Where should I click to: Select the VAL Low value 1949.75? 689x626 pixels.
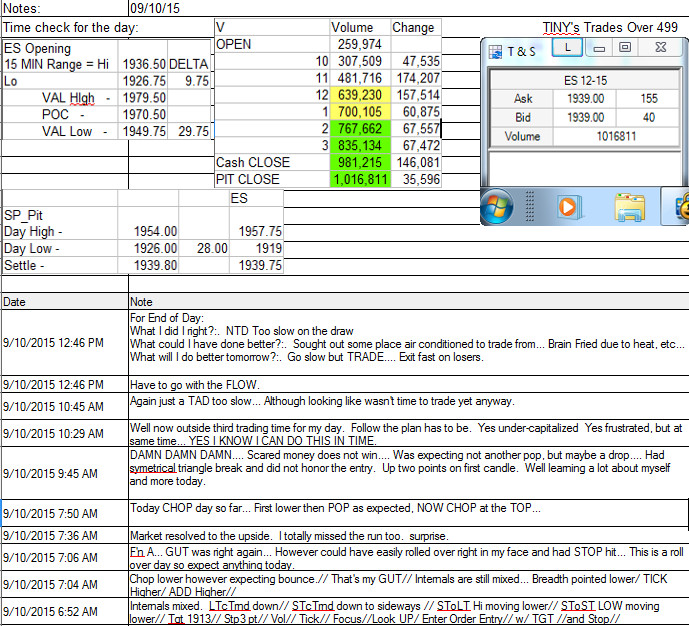[143, 131]
